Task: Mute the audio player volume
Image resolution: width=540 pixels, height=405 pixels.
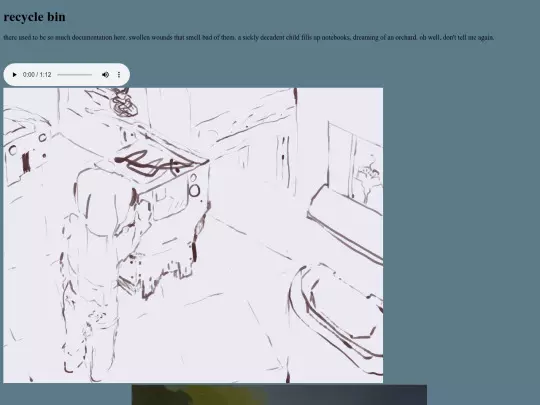Action: tap(105, 74)
